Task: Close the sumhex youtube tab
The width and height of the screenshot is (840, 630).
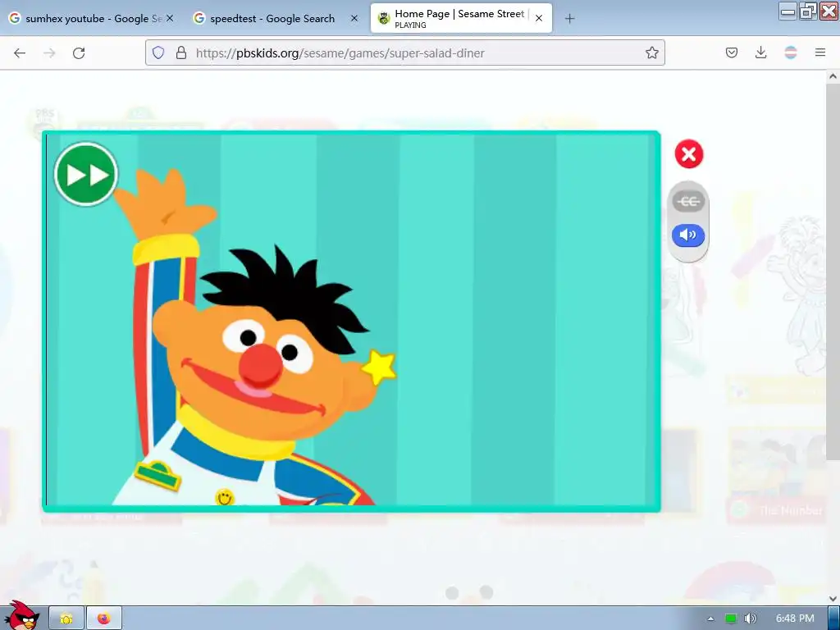Action: tap(169, 18)
